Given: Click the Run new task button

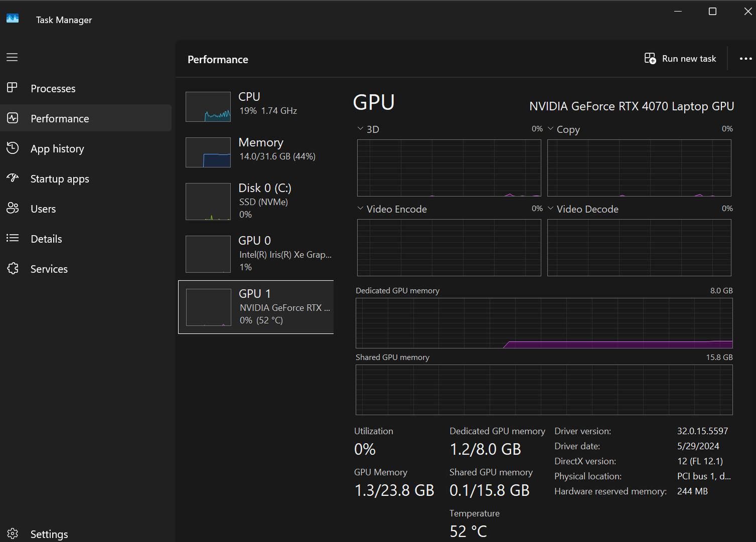Looking at the screenshot, I should tap(680, 59).
